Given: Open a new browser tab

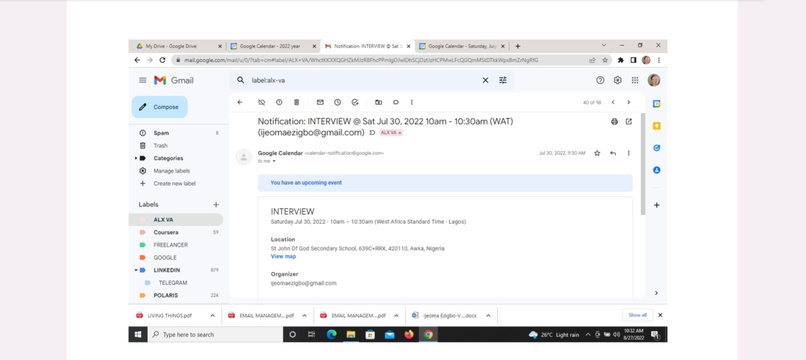Looking at the screenshot, I should tap(518, 46).
